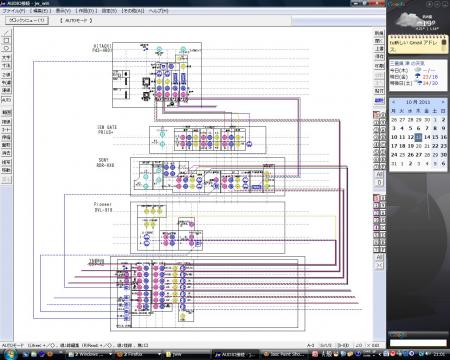Viewport: 450px width, 360px height.
Task: Choose the 連線 connected-line tool
Action: click(6, 90)
